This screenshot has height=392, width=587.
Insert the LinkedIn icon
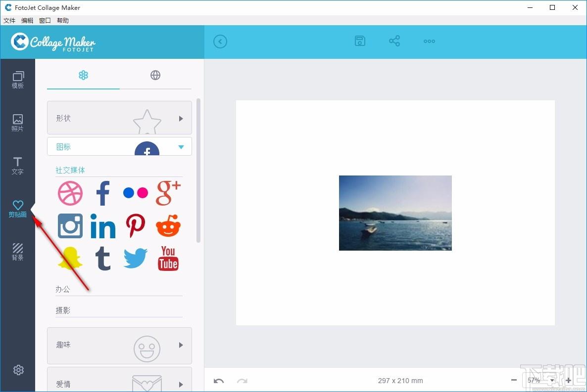pos(103,226)
